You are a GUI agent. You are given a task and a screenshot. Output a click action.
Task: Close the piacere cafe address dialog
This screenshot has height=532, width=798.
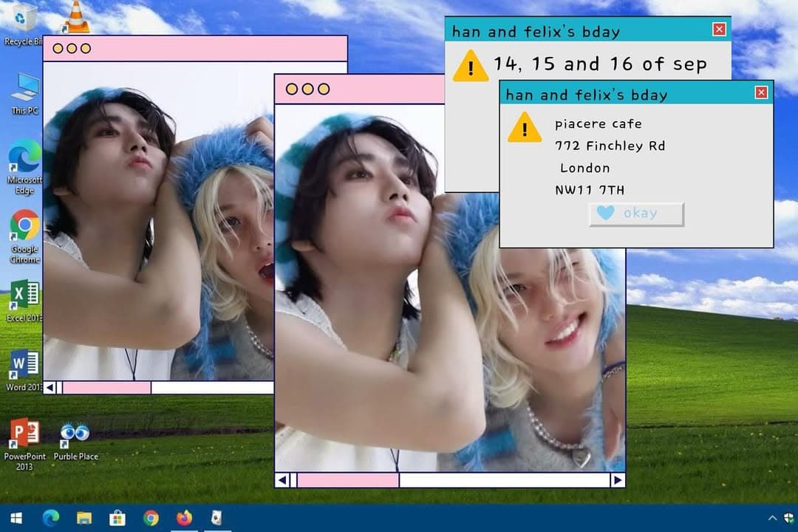tap(761, 92)
